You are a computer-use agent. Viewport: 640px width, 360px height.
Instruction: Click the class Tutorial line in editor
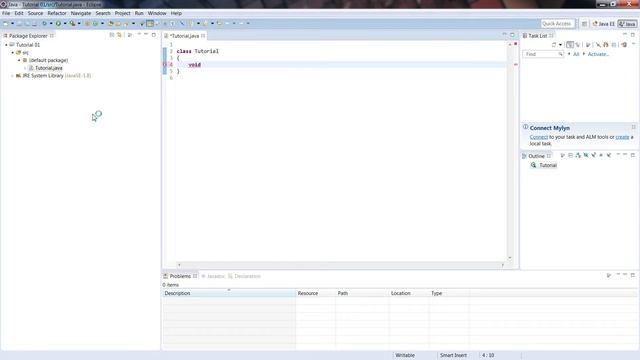[x=198, y=51]
